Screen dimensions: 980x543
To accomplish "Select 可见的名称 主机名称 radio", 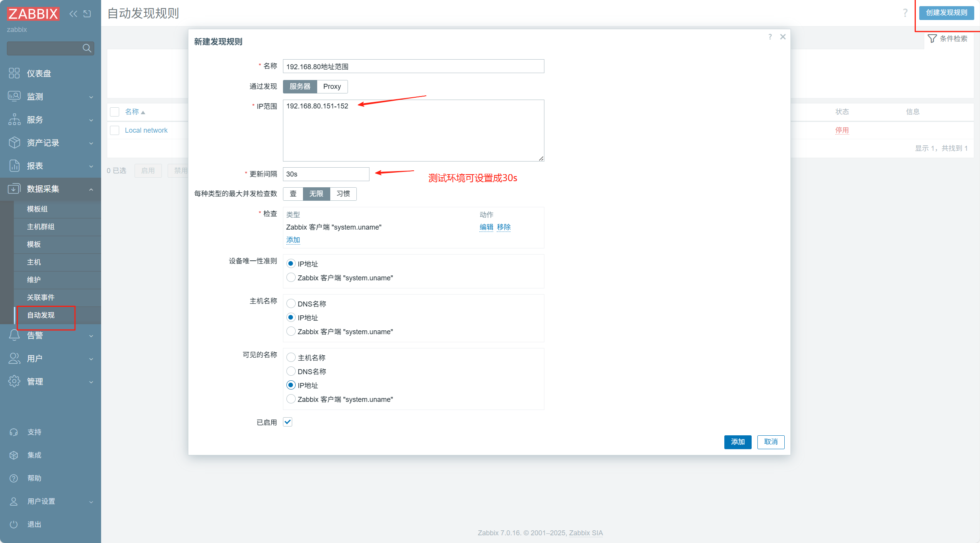I will click(291, 358).
